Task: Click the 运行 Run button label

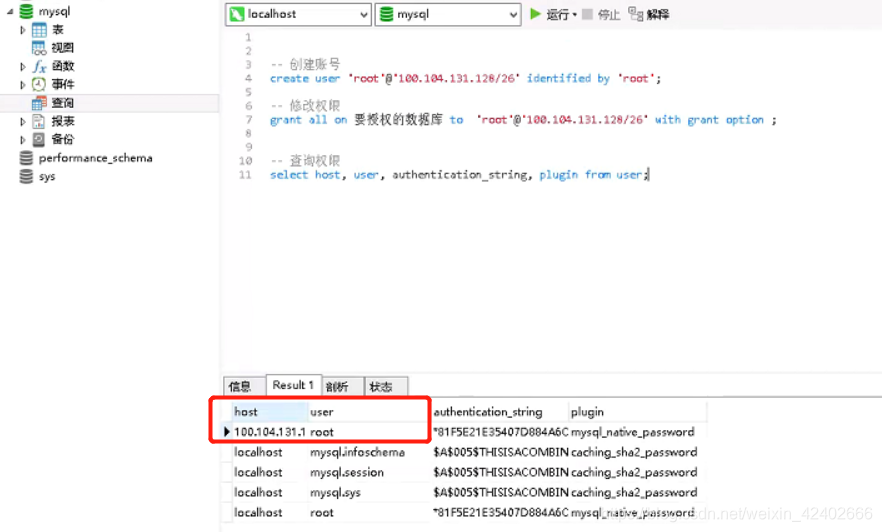Action: coord(557,14)
